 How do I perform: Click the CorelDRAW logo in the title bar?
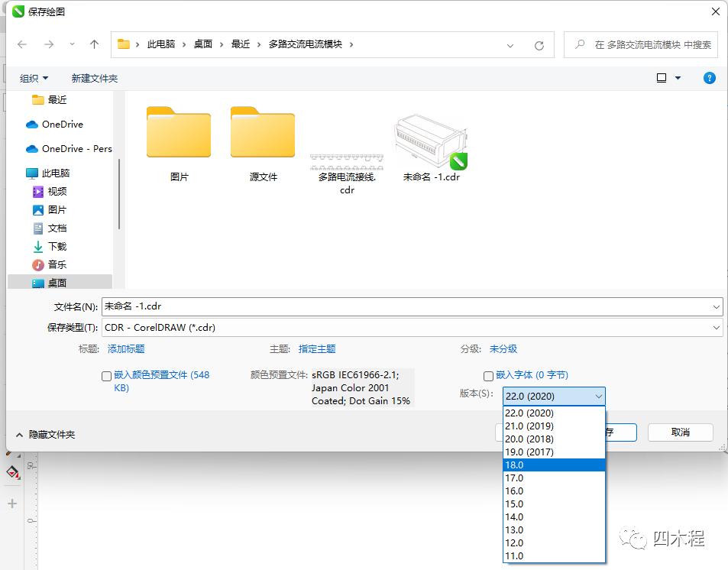pos(17,11)
